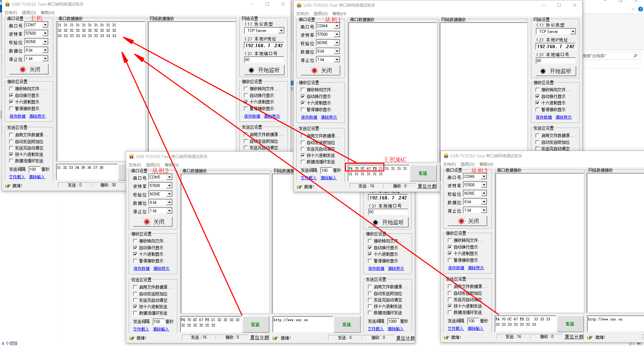644x346 pixels.
Task: Expand the 波特率 dropdown in COM4 window
Action: point(337,34)
